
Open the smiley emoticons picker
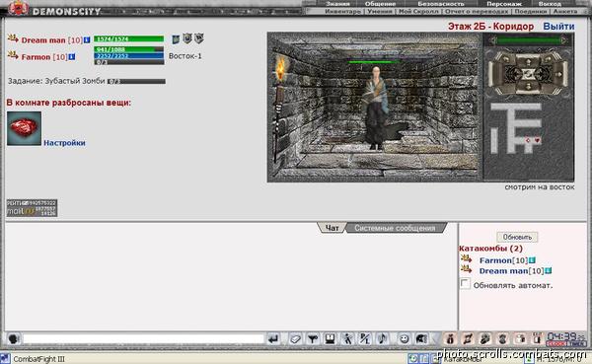404,338
